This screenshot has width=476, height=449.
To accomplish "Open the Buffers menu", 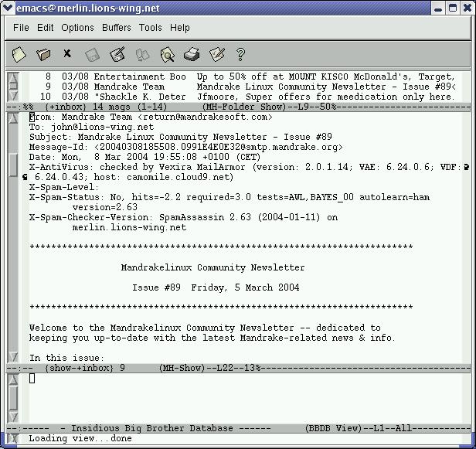I will point(117,28).
